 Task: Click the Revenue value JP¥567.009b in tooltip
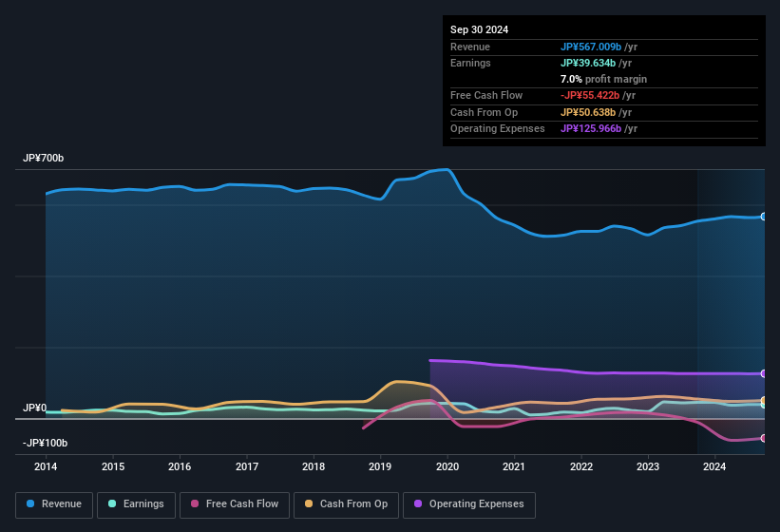(591, 47)
